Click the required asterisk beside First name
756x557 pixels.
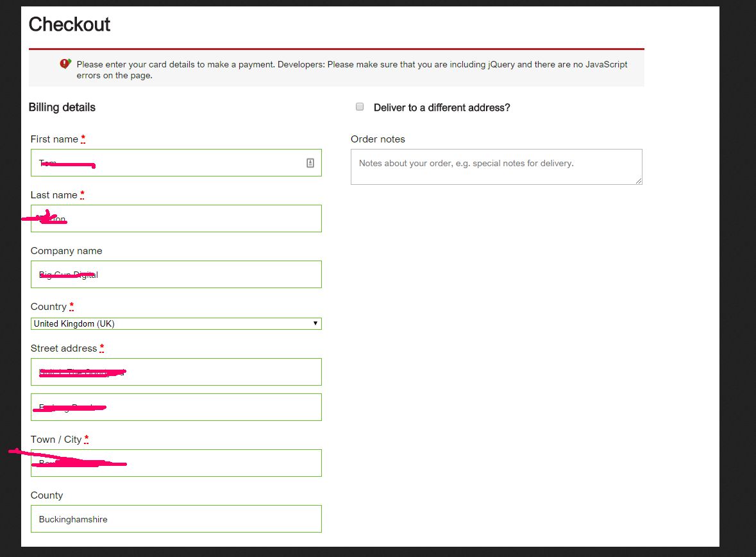pyautogui.click(x=83, y=139)
